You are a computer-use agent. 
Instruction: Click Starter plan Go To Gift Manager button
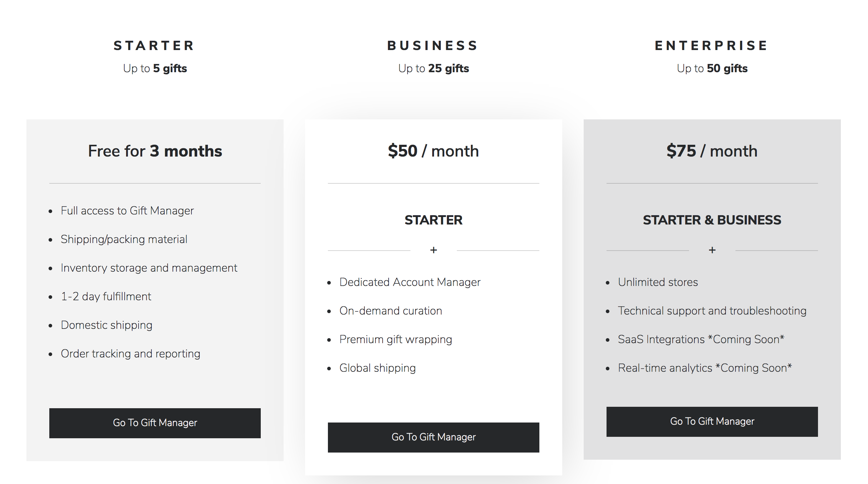tap(155, 423)
